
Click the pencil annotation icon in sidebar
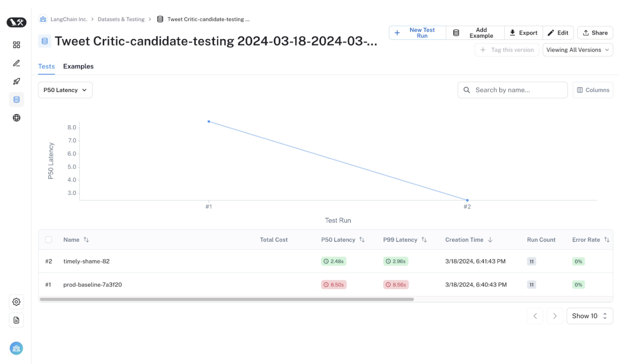pos(17,63)
